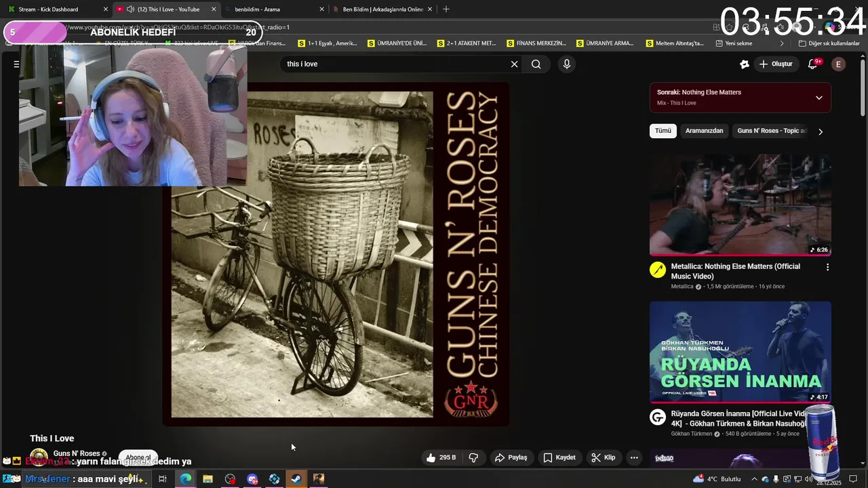Select the Guns N' Roses - Topic chip

(x=772, y=131)
